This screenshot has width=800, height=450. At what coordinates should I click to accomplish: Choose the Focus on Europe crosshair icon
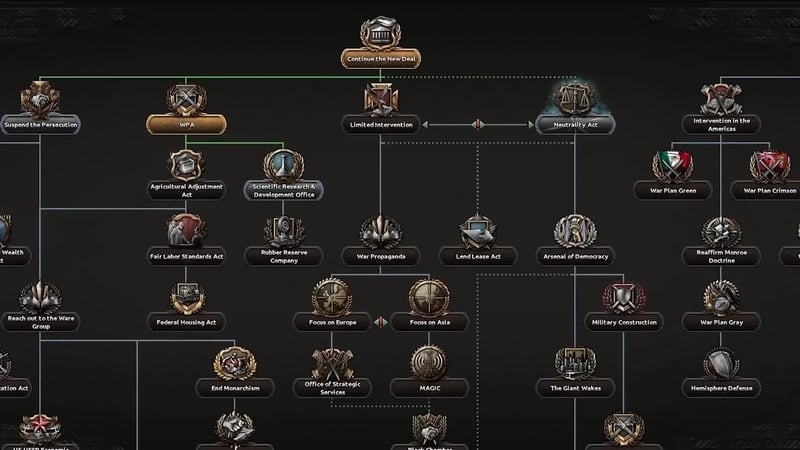point(332,297)
